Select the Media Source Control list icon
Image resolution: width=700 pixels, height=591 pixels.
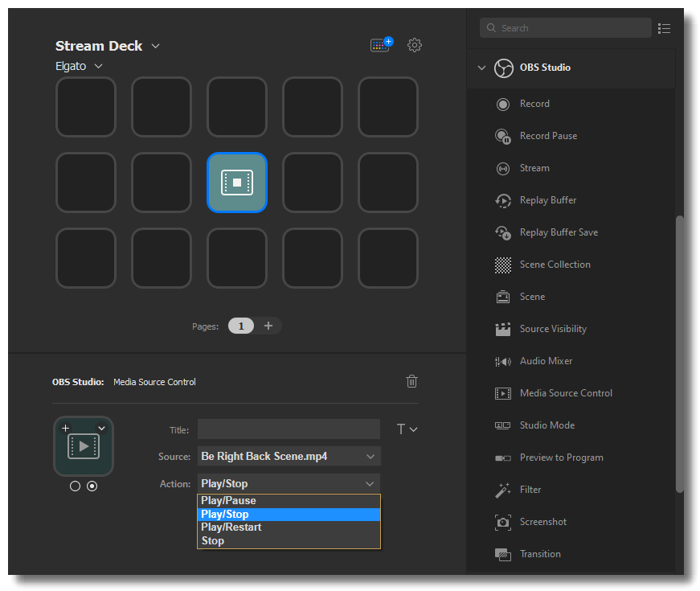502,393
